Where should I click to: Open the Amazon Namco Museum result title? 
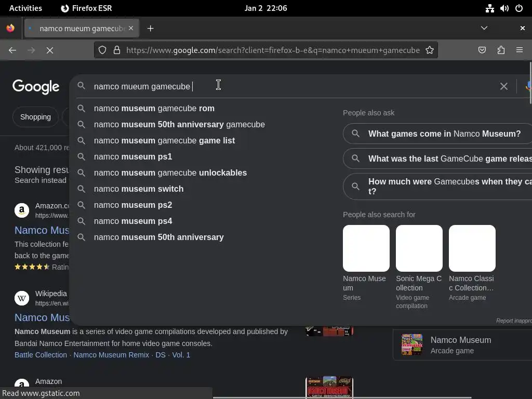coord(42,230)
